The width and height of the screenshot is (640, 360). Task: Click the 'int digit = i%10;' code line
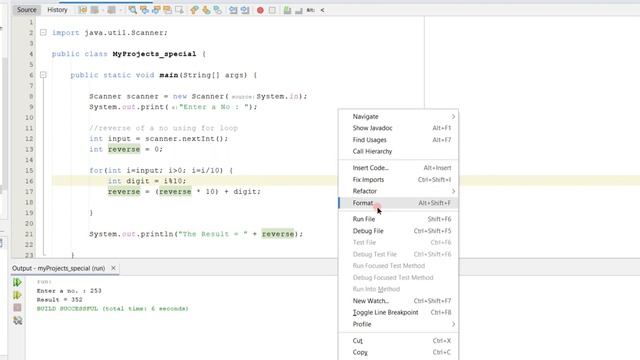coord(147,181)
